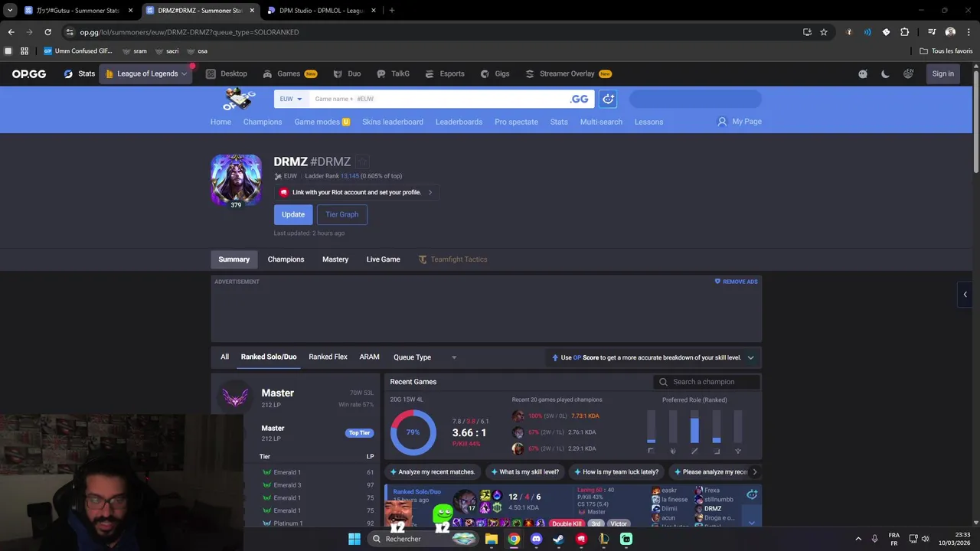
Task: Click 'Analyze my recent matches.' suggestion
Action: coord(433,472)
